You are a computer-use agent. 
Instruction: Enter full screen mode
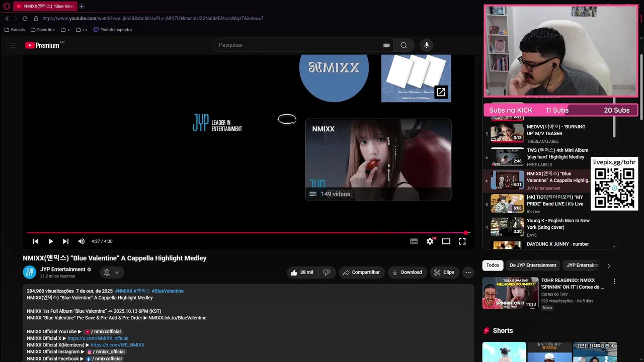click(462, 241)
